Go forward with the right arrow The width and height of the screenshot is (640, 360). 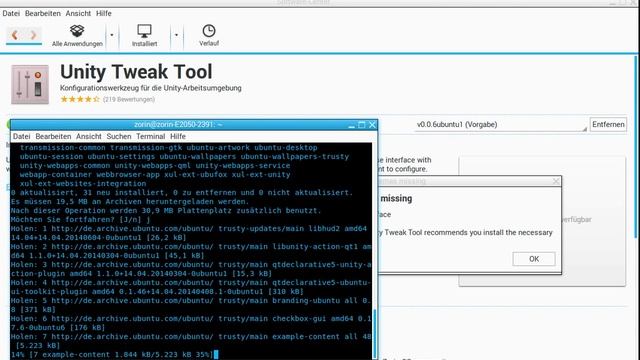33,35
